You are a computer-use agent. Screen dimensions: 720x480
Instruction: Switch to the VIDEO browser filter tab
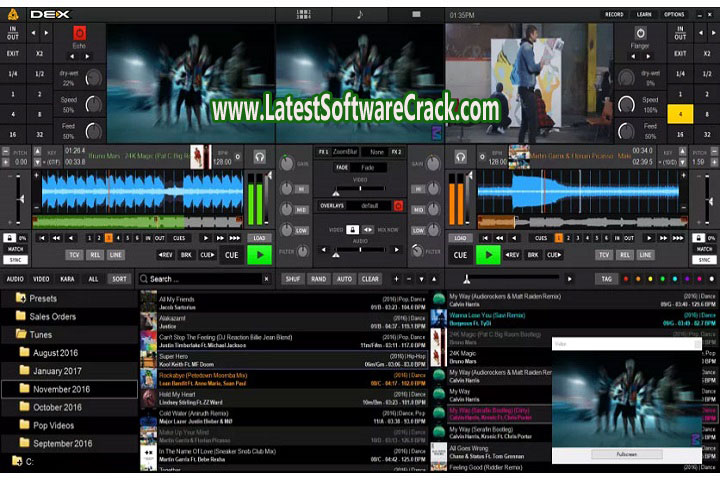click(x=41, y=279)
